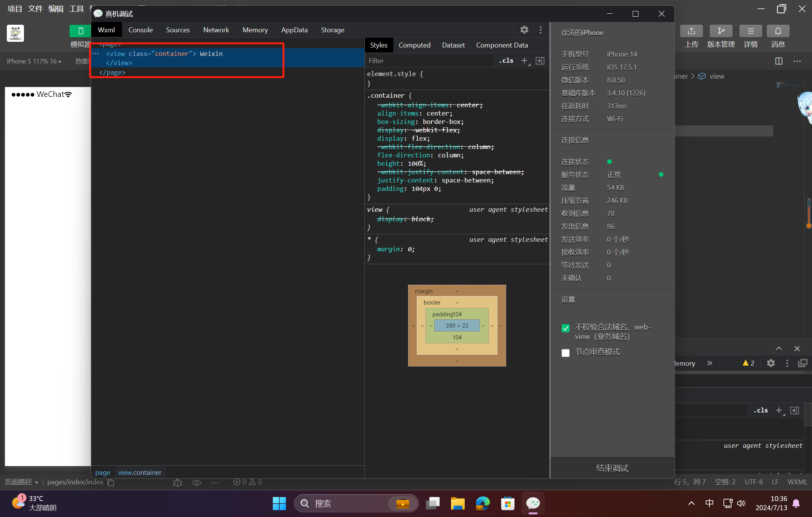Copy the page path via copy icon
Viewport: 812px width, 517px height.
tap(111, 482)
